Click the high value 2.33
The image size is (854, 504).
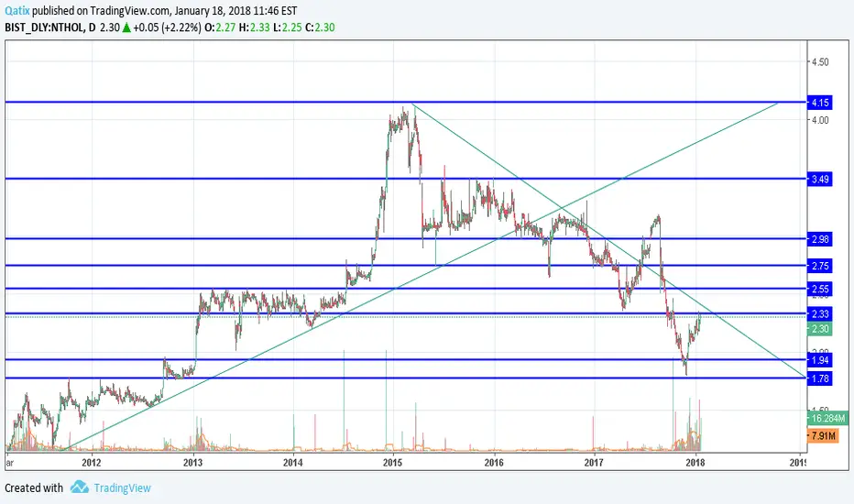click(x=260, y=27)
